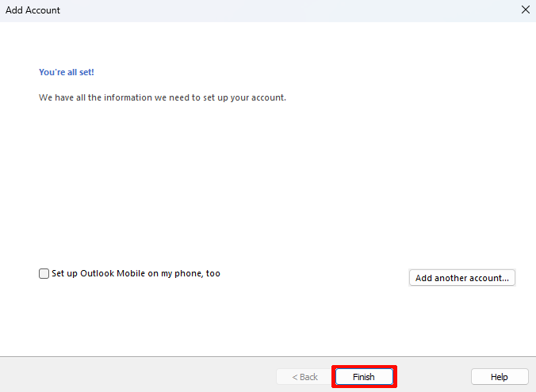The height and width of the screenshot is (392, 536).
Task: Click the 'We have all the information' message
Action: pyautogui.click(x=162, y=97)
